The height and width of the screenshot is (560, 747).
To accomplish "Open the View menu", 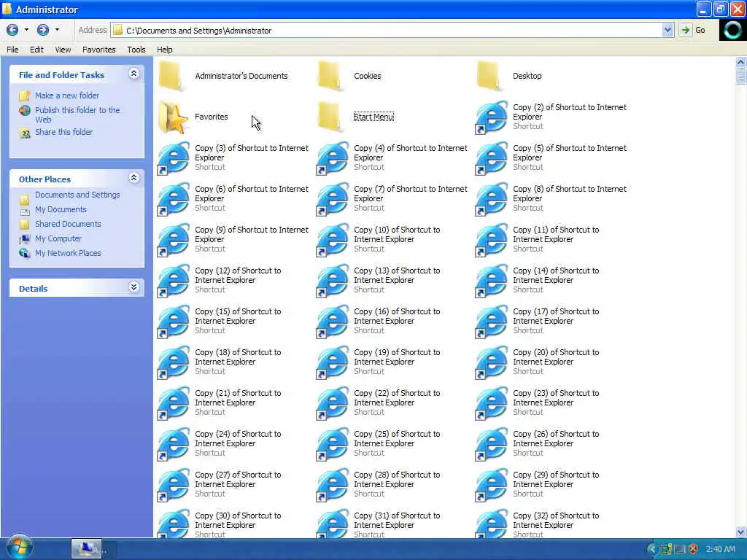I will tap(63, 50).
